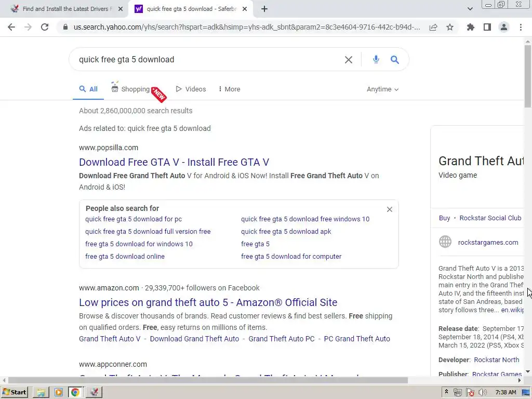Screen dimensions: 532x399
Task: Open the PC Grand Theft Auto sitelink
Action: pyautogui.click(x=357, y=339)
